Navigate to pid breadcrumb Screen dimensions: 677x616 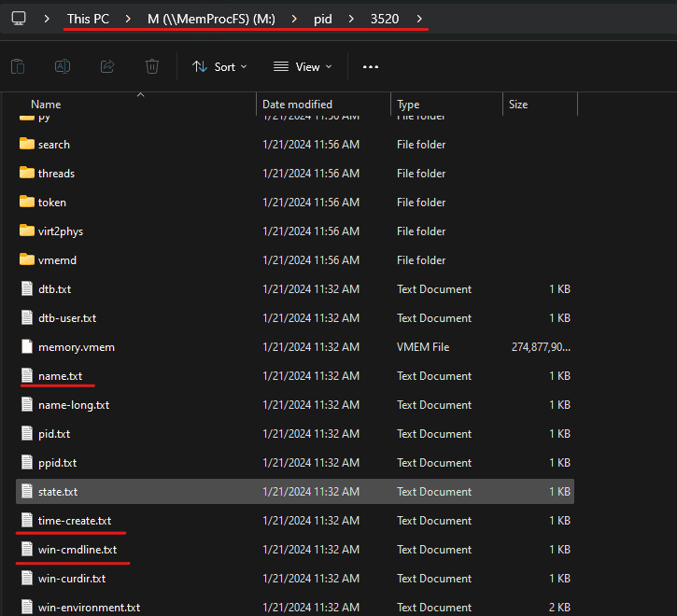(x=322, y=19)
